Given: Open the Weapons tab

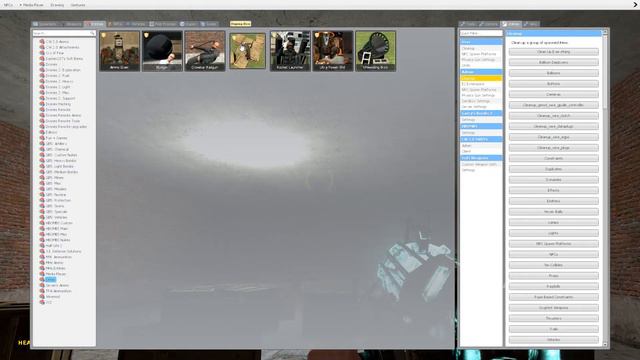Looking at the screenshot, I should tap(71, 24).
